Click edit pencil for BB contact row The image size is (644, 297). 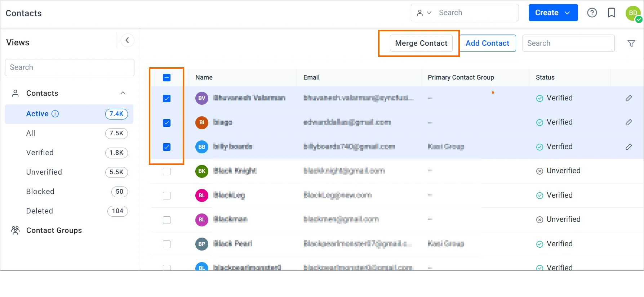629,147
